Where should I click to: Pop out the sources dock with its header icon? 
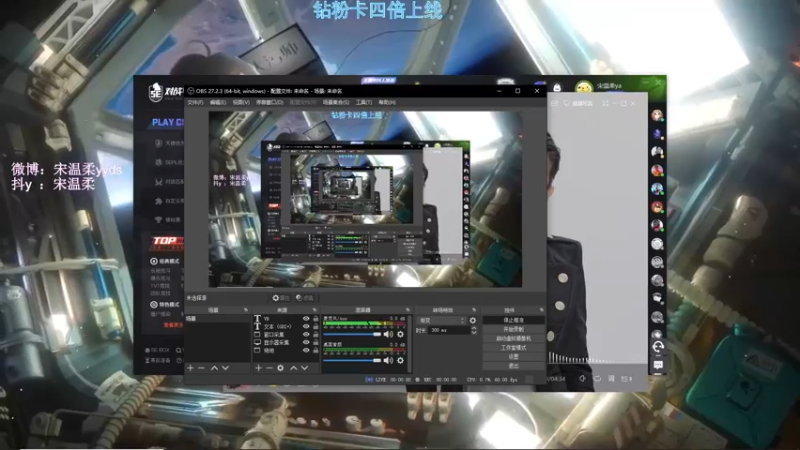314,310
